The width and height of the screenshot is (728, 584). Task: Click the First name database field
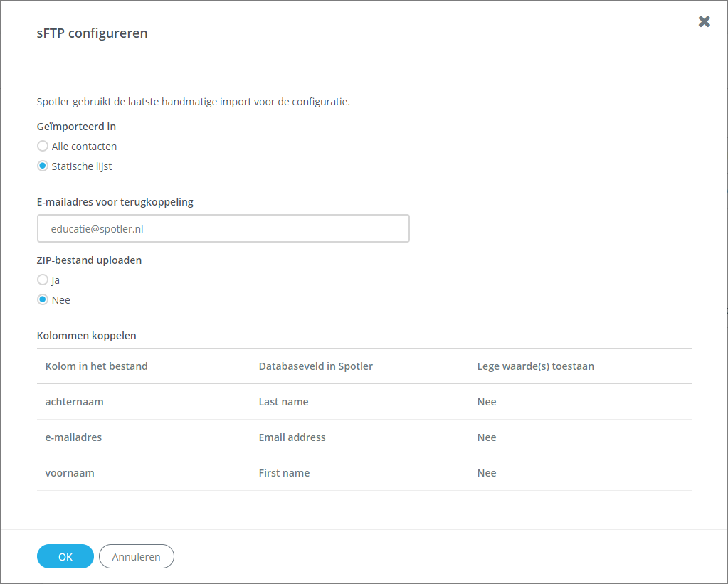tap(285, 473)
